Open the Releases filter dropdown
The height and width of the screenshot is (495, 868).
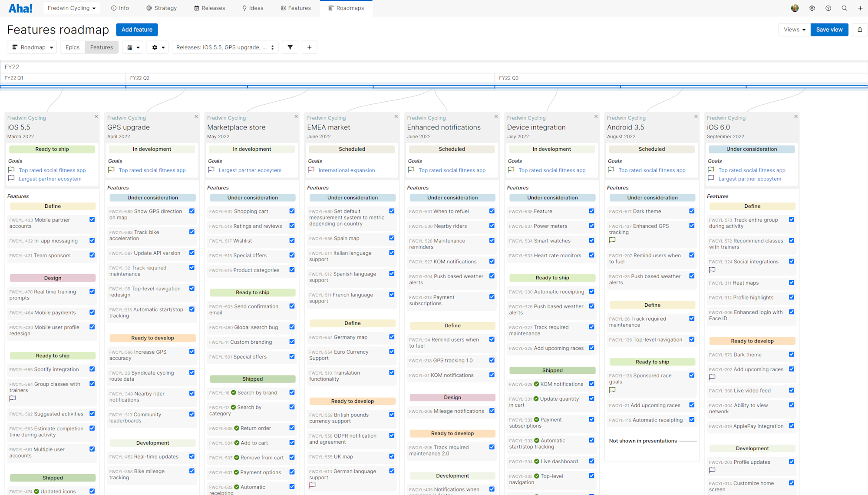[225, 47]
